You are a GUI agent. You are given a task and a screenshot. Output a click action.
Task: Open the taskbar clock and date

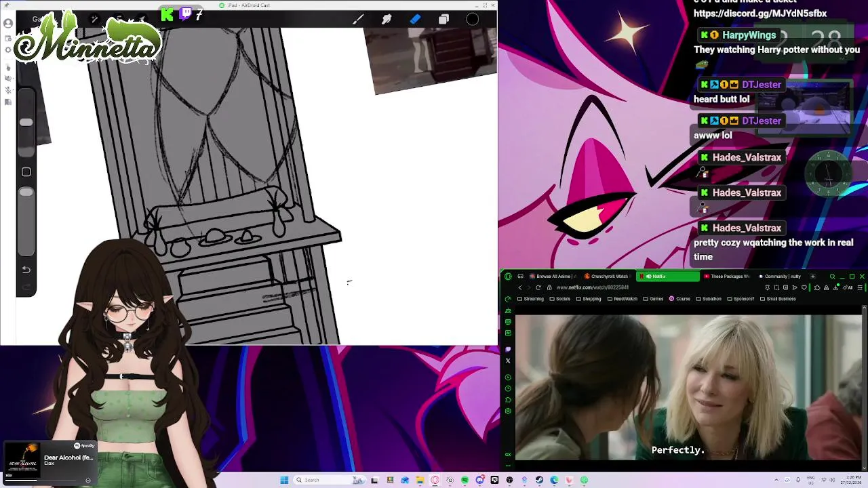851,480
